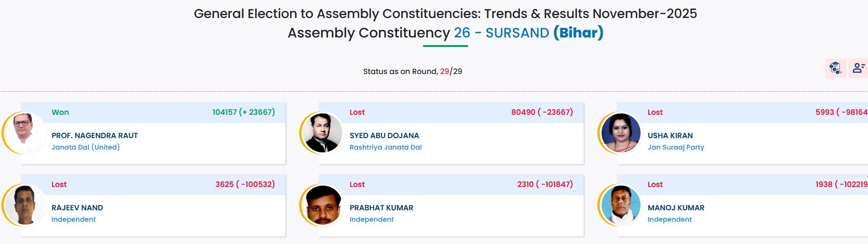
Task: Click Syed Abu Dojana's portrait photo
Action: 322,133
